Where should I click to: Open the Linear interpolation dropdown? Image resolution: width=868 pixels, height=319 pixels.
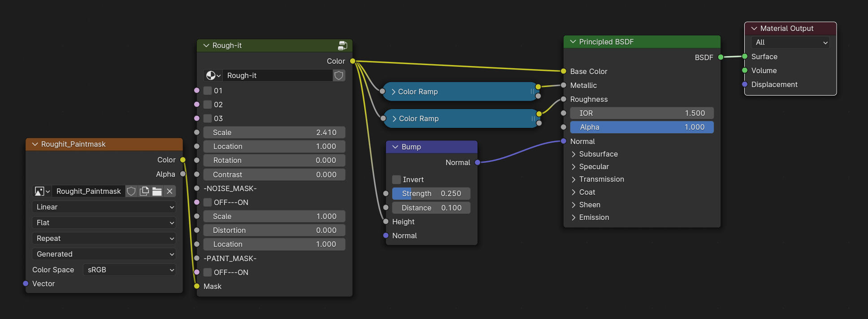104,207
